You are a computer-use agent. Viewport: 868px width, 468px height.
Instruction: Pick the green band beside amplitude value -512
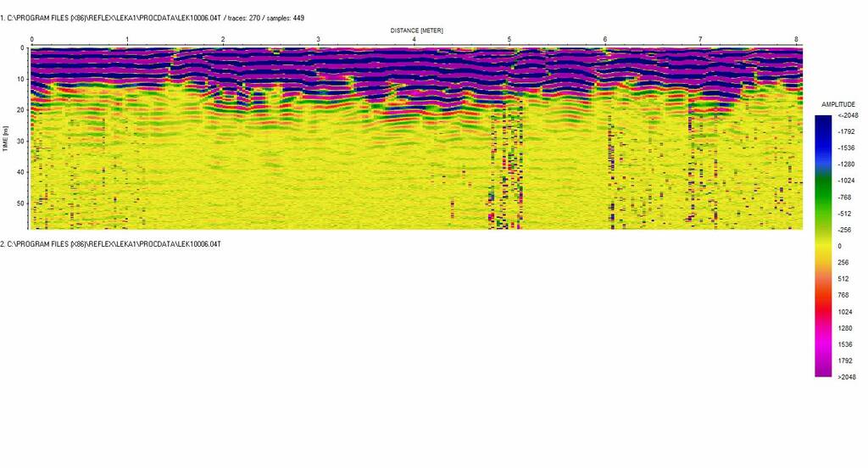click(x=823, y=213)
